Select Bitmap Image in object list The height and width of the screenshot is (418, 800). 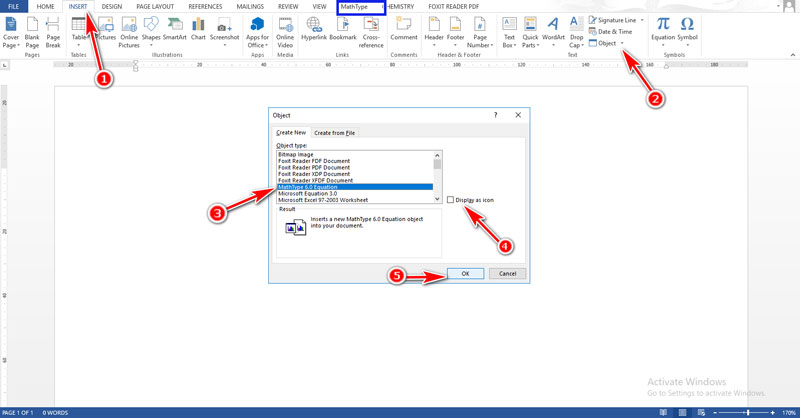click(x=355, y=154)
